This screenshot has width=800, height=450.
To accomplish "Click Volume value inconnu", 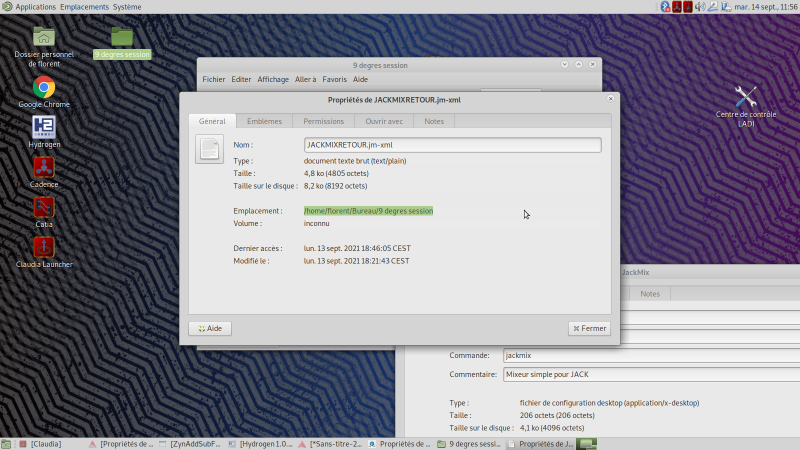I will pos(316,223).
